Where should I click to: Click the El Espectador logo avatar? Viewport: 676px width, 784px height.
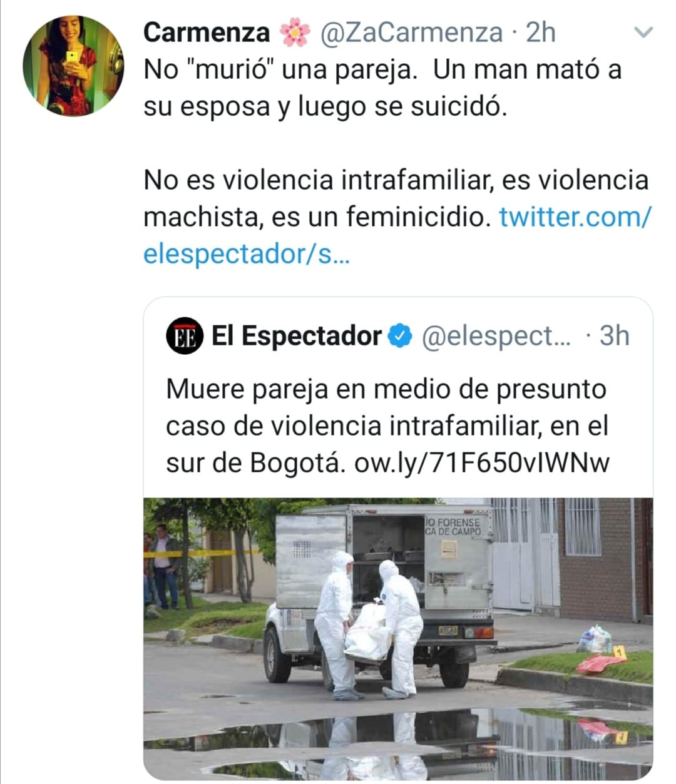(185, 336)
